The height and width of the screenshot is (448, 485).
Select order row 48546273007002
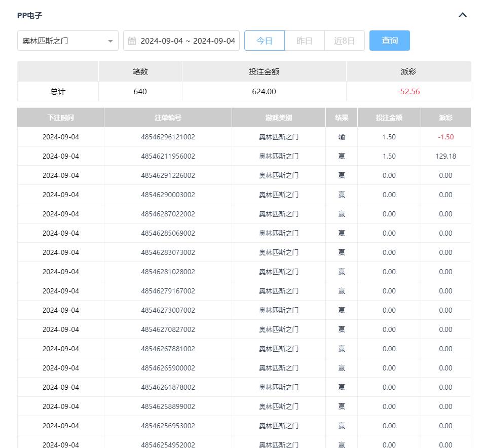(168, 310)
